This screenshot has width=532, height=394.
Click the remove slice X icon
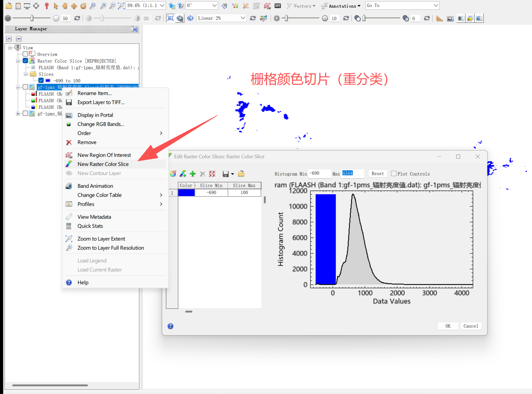(203, 174)
